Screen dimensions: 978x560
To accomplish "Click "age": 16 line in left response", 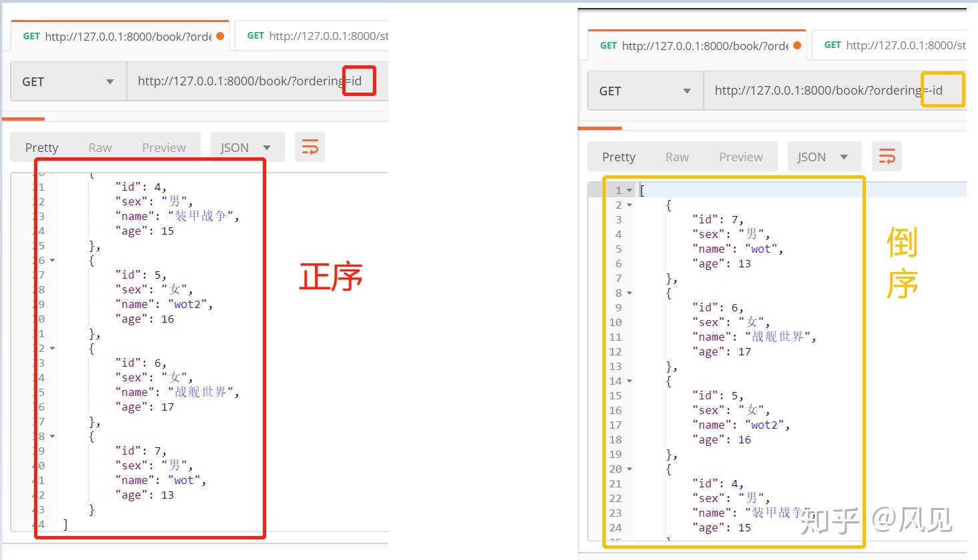I will pos(144,319).
